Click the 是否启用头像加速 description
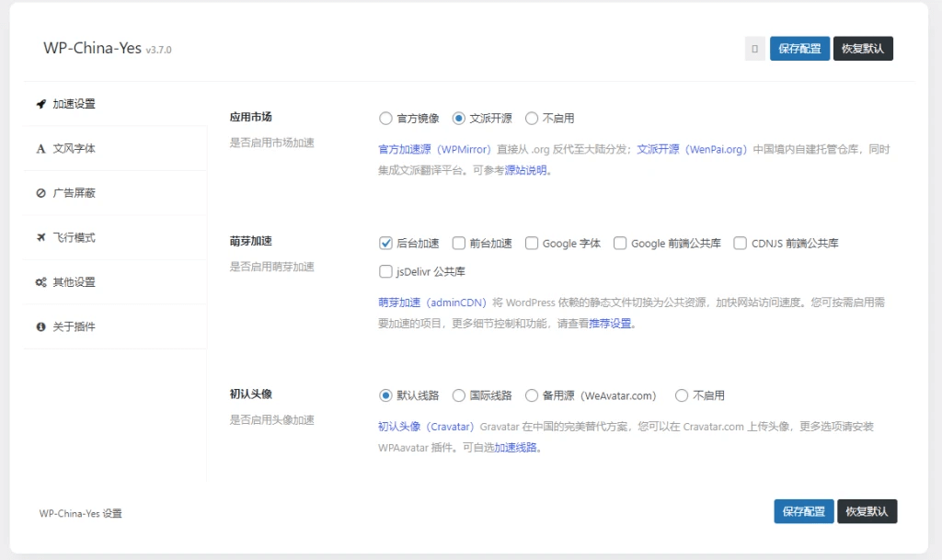This screenshot has width=942, height=560. pos(271,420)
